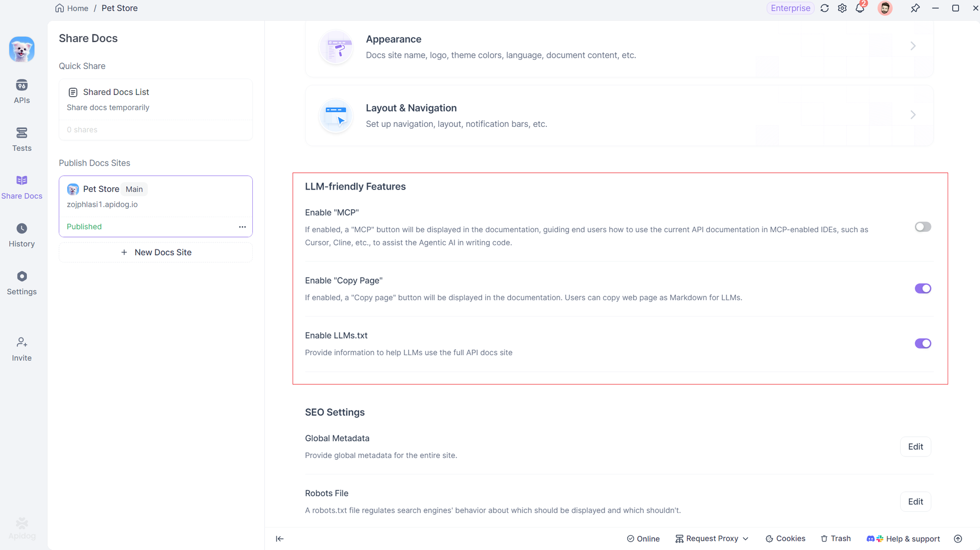980x550 pixels.
Task: Open the Request Proxy dropdown
Action: pyautogui.click(x=712, y=539)
